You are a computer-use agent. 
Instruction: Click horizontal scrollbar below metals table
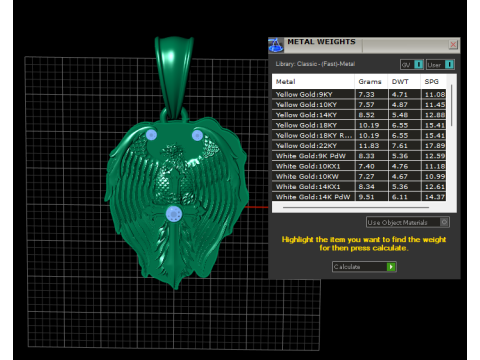[x=356, y=207]
